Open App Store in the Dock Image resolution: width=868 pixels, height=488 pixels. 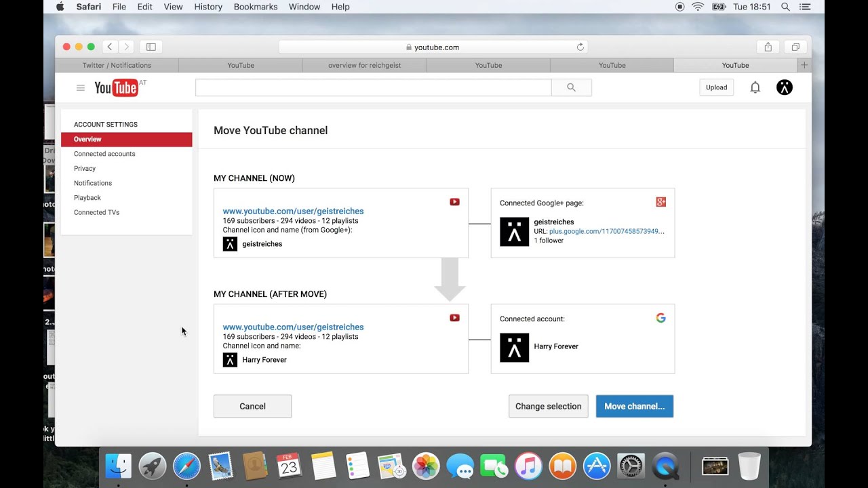click(597, 466)
